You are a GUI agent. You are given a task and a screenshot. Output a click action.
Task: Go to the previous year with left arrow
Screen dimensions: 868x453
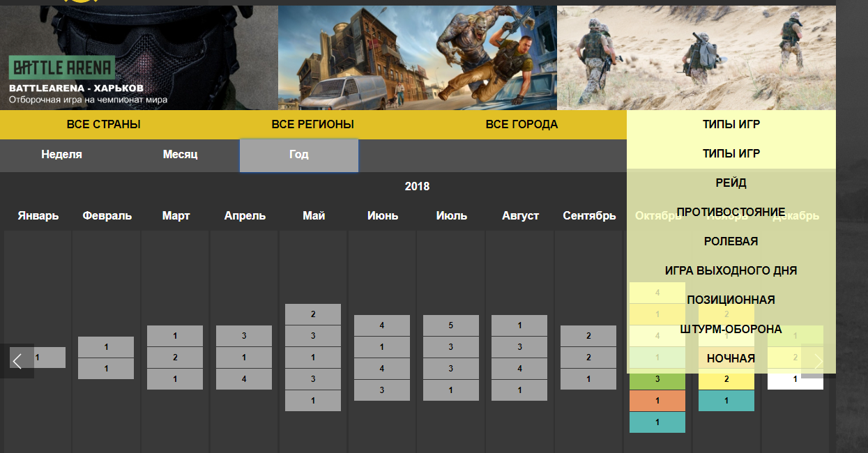17,361
